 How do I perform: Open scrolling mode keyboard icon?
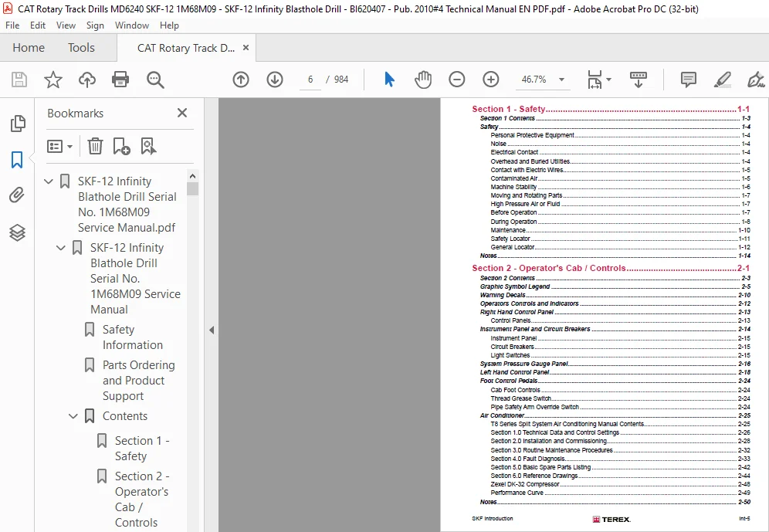click(638, 80)
